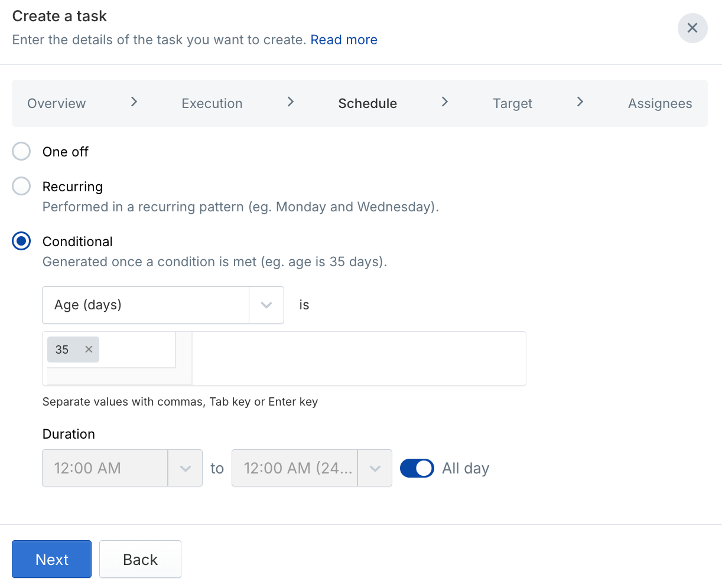Open the Read more link
Image resolution: width=722 pixels, height=588 pixels.
[x=344, y=40]
